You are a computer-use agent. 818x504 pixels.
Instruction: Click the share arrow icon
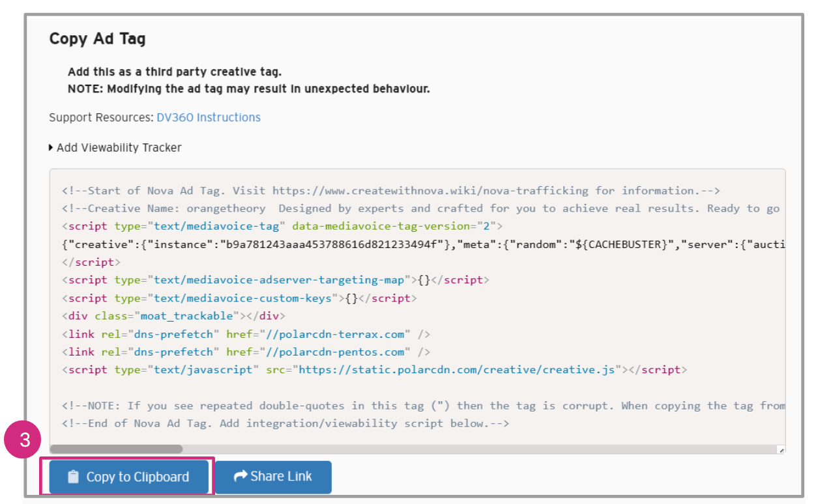(x=240, y=476)
